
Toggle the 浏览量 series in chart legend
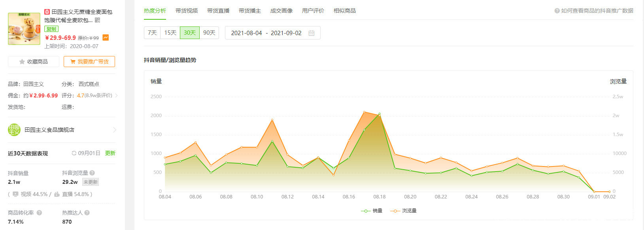coord(403,211)
